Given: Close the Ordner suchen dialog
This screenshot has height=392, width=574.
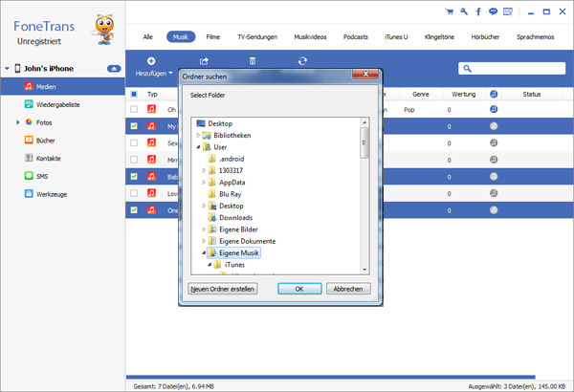Looking at the screenshot, I should click(x=365, y=75).
